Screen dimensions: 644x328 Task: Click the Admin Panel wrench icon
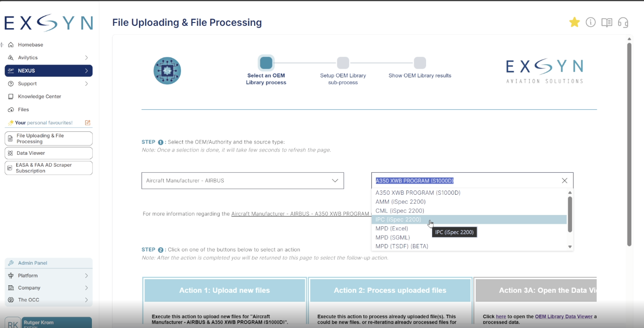pyautogui.click(x=11, y=263)
